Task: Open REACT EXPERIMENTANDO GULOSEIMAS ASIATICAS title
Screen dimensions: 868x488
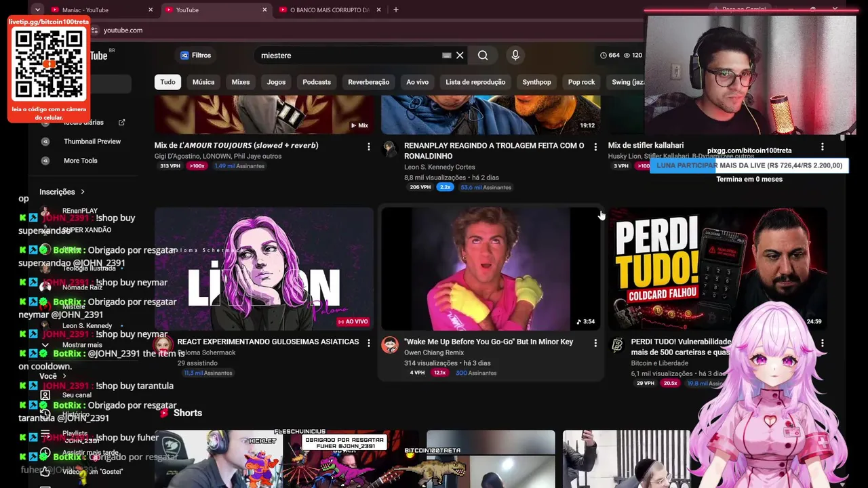Action: 269,342
